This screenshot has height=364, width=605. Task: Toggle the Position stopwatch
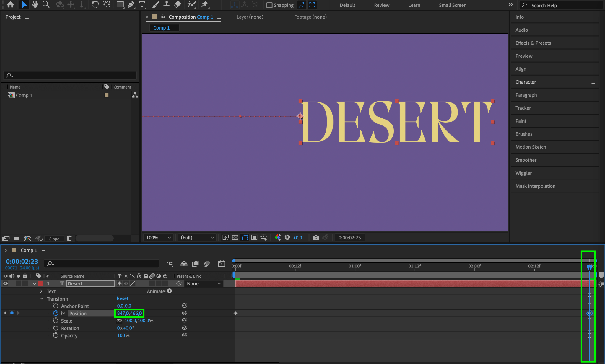pos(56,313)
